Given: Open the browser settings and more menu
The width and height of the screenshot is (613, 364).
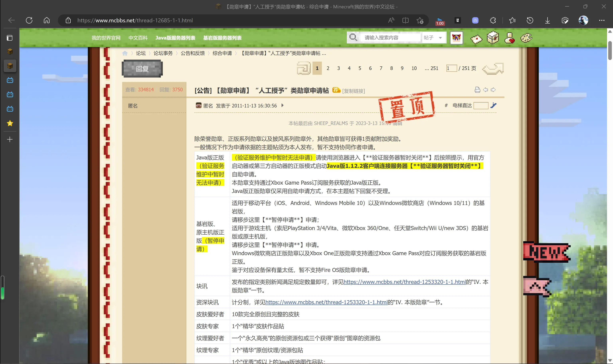Looking at the screenshot, I should (601, 20).
